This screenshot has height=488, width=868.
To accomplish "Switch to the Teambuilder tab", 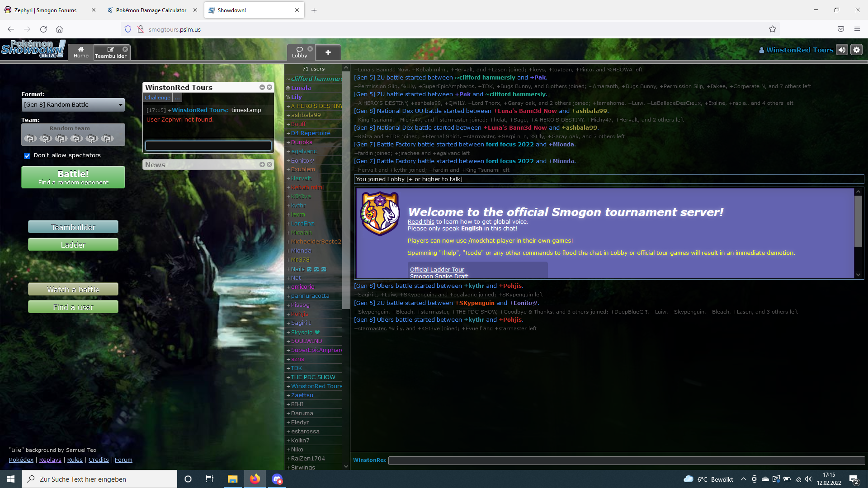I will [111, 52].
